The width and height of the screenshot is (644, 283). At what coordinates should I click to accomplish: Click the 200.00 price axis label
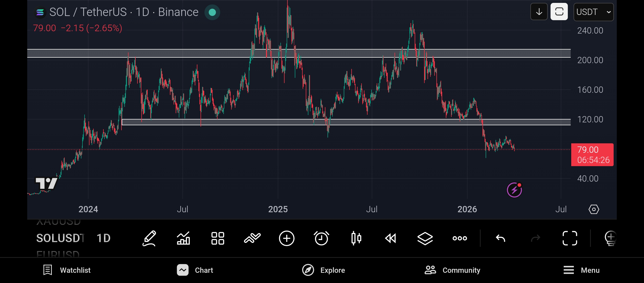point(590,60)
